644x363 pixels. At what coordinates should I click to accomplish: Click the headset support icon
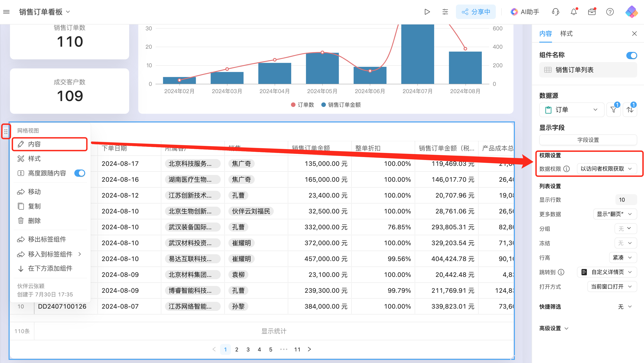(555, 12)
